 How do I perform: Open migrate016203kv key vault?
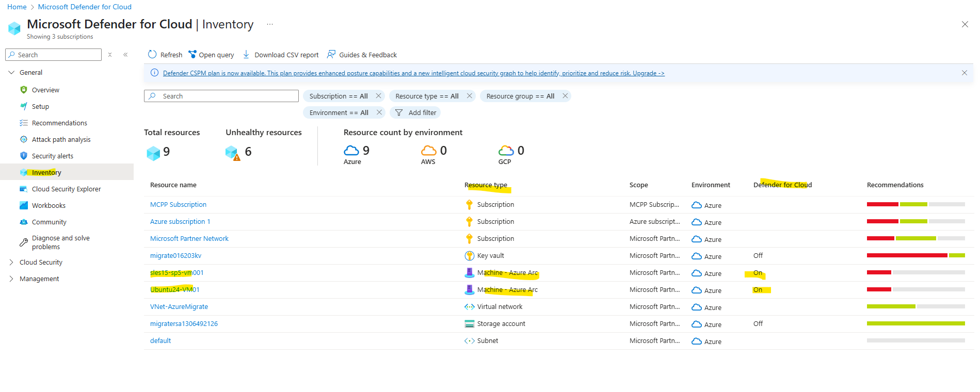(x=175, y=255)
